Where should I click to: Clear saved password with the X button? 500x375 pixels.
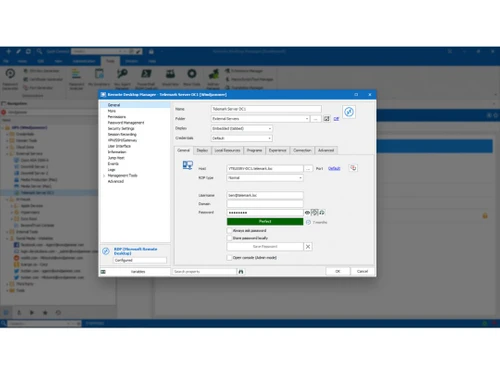pyautogui.click(x=308, y=247)
